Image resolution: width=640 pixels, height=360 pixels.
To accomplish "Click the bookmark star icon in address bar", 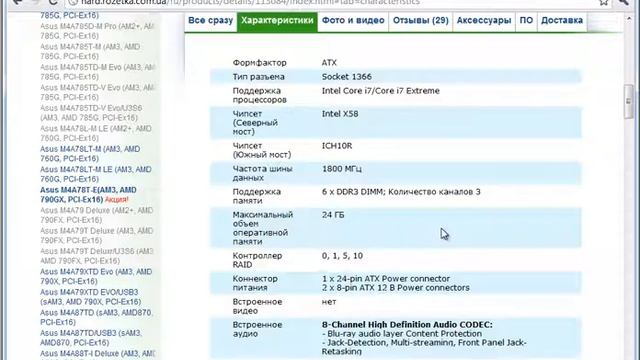I will click(604, 2).
